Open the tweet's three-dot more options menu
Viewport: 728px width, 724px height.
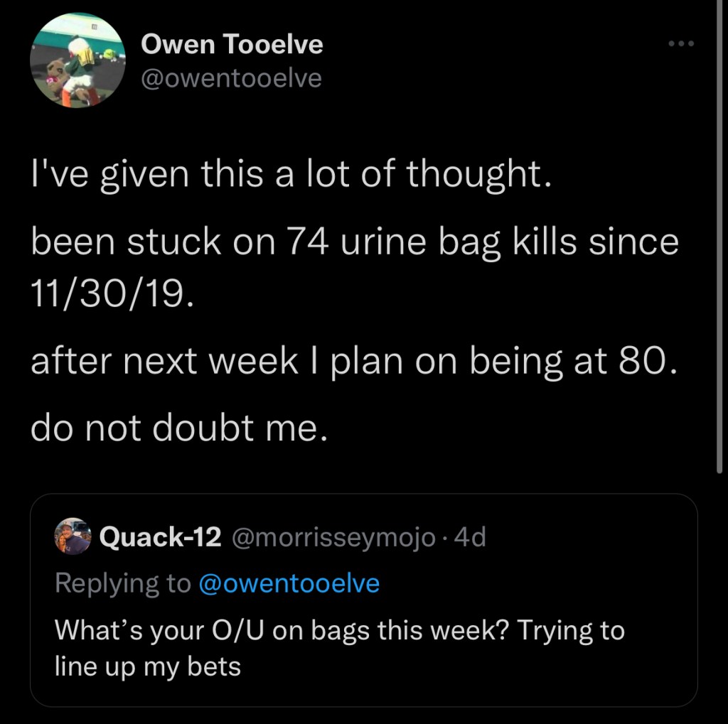coord(680,45)
